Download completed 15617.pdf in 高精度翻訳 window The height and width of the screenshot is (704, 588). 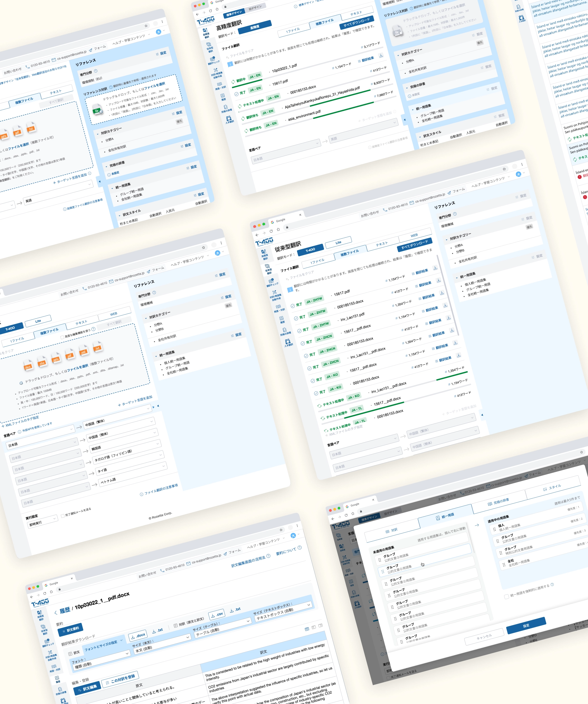click(381, 56)
